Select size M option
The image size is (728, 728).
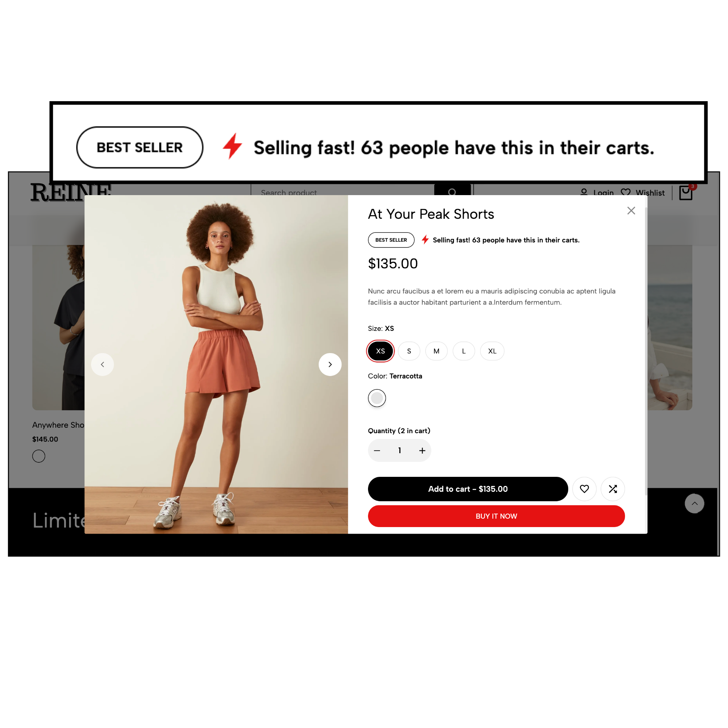click(436, 351)
